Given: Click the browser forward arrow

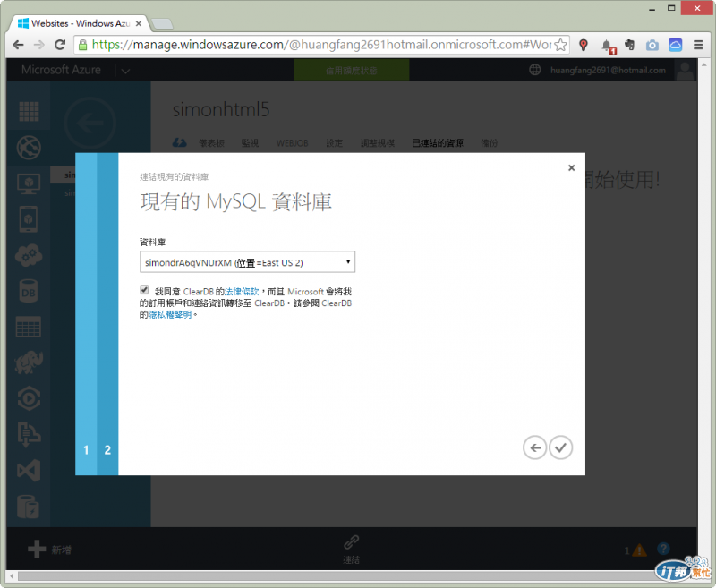Looking at the screenshot, I should point(39,45).
